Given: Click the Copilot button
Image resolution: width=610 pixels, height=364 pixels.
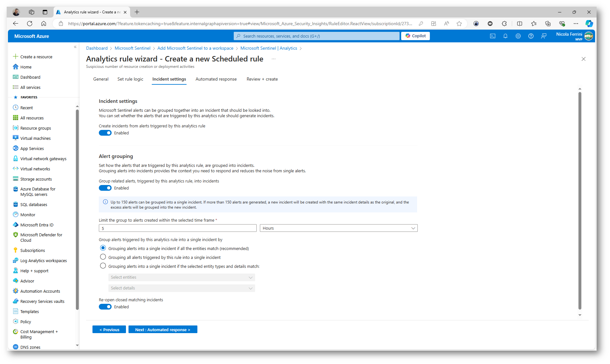Looking at the screenshot, I should tap(415, 36).
